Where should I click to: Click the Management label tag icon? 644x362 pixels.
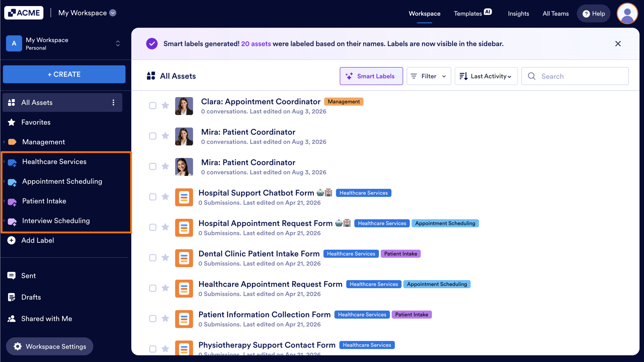[x=12, y=142]
